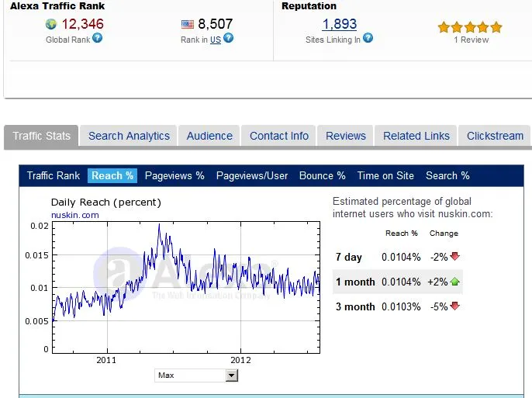Open the nuskin.com link above the chart
The width and height of the screenshot is (532, 398).
pos(75,215)
